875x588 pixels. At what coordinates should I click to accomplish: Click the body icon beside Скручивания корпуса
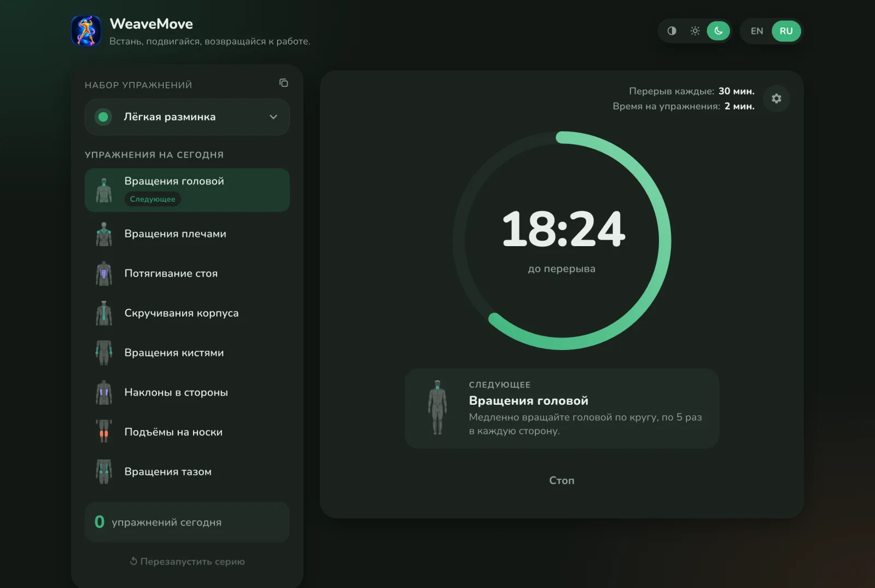(104, 313)
